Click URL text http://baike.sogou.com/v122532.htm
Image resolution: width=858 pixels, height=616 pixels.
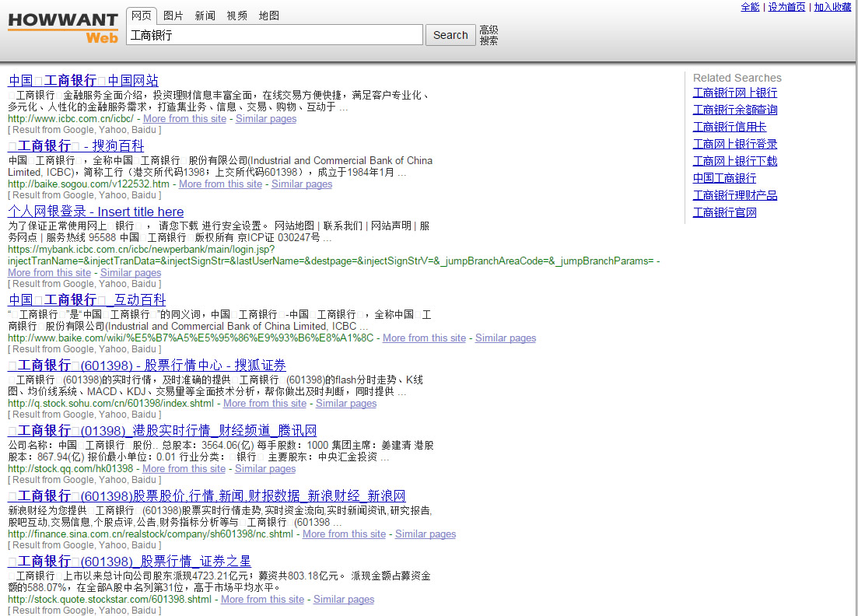click(89, 184)
